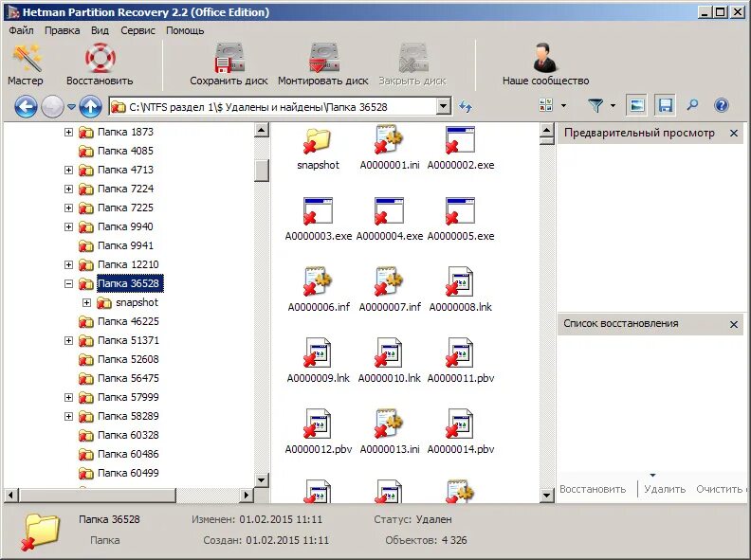Image resolution: width=751 pixels, height=560 pixels.
Task: Select the snapshot folder icon in file pane
Action: 318,139
